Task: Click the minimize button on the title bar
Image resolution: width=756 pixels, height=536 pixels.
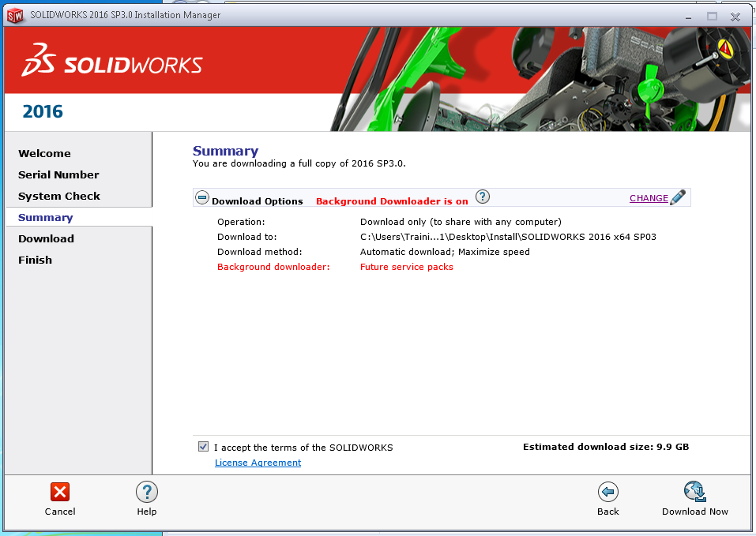Action: [x=688, y=15]
